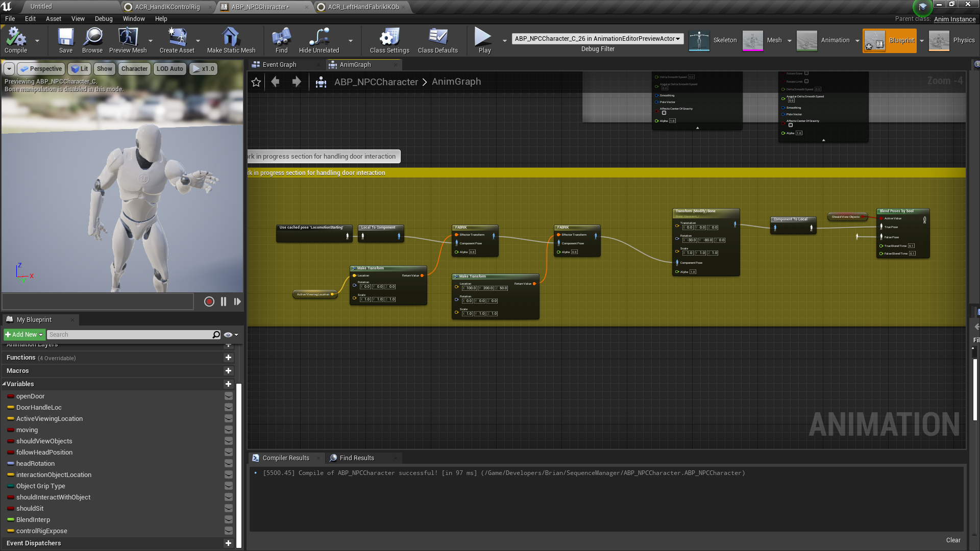Toggle the search filter eye in My Blueprint
This screenshot has height=551, width=980.
(227, 335)
